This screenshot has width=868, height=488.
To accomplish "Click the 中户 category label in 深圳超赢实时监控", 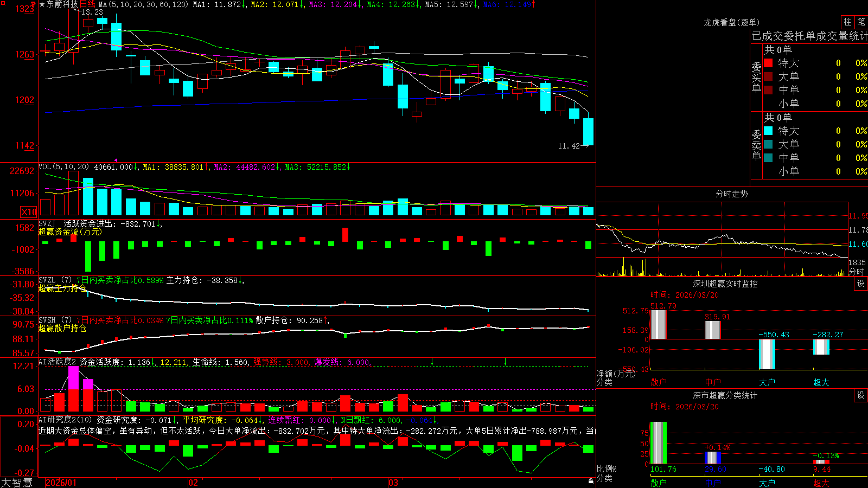I will [x=713, y=382].
